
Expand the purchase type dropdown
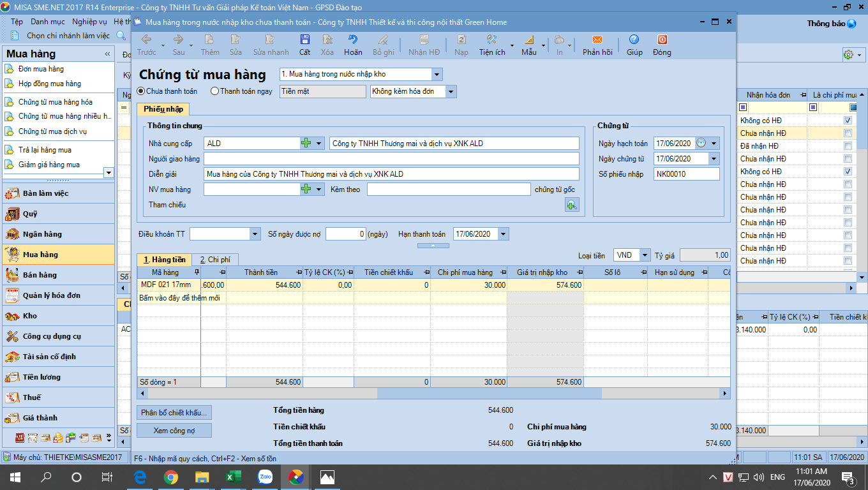(x=437, y=75)
